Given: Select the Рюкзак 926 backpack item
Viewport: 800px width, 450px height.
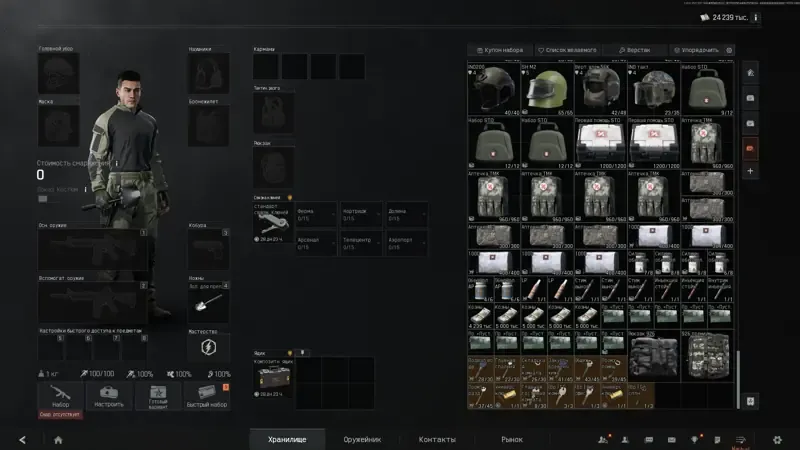Looking at the screenshot, I should pos(654,356).
